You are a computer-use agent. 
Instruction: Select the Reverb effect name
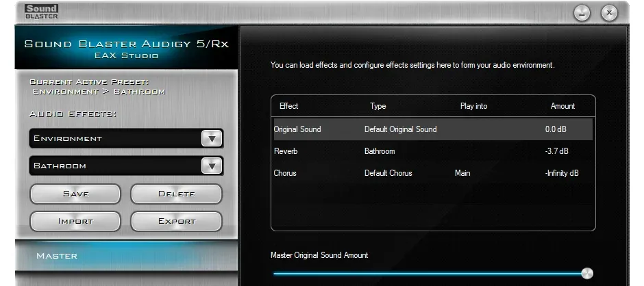click(286, 151)
